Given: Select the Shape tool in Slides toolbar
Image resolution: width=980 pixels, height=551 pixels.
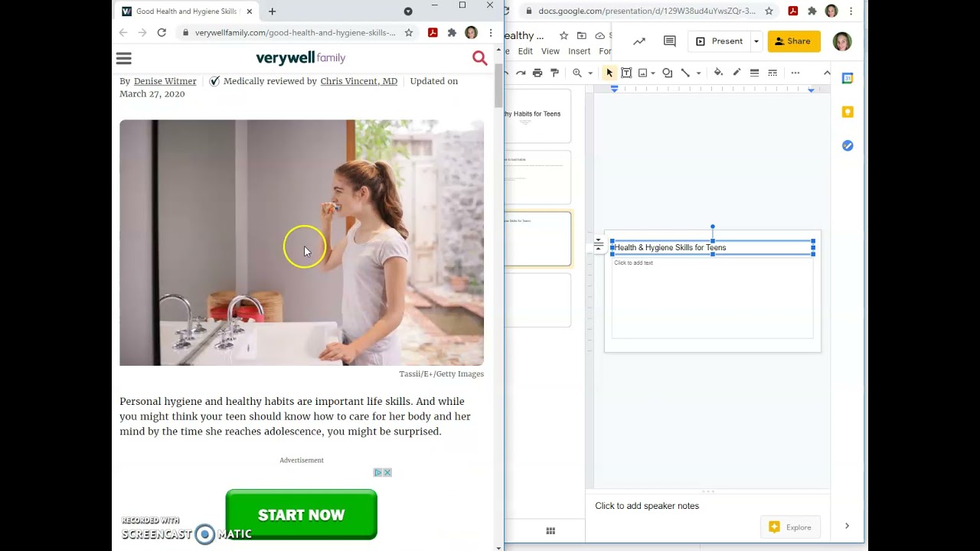Looking at the screenshot, I should (668, 73).
